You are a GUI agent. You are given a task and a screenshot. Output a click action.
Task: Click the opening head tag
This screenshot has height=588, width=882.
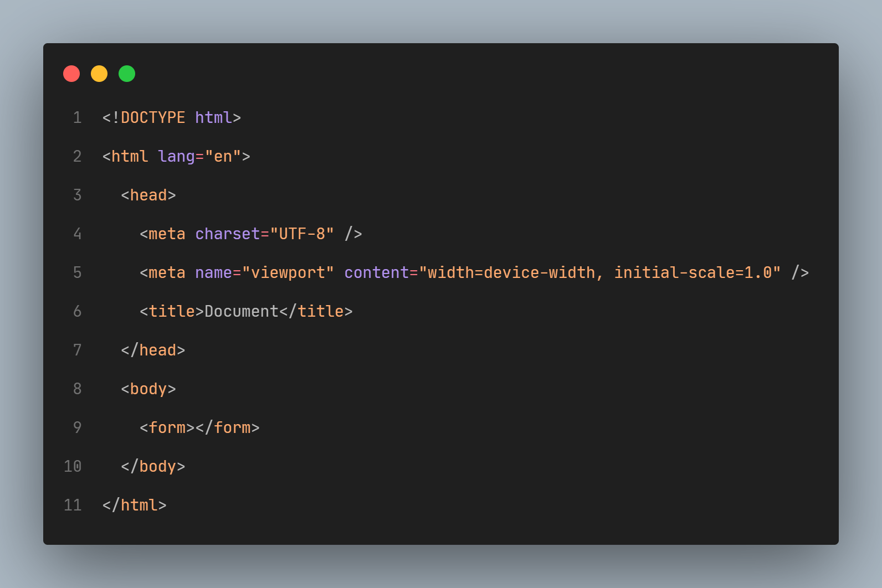[x=148, y=195]
